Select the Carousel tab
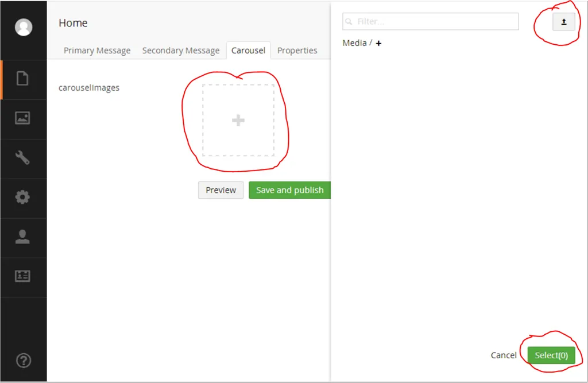588x383 pixels. tap(248, 51)
